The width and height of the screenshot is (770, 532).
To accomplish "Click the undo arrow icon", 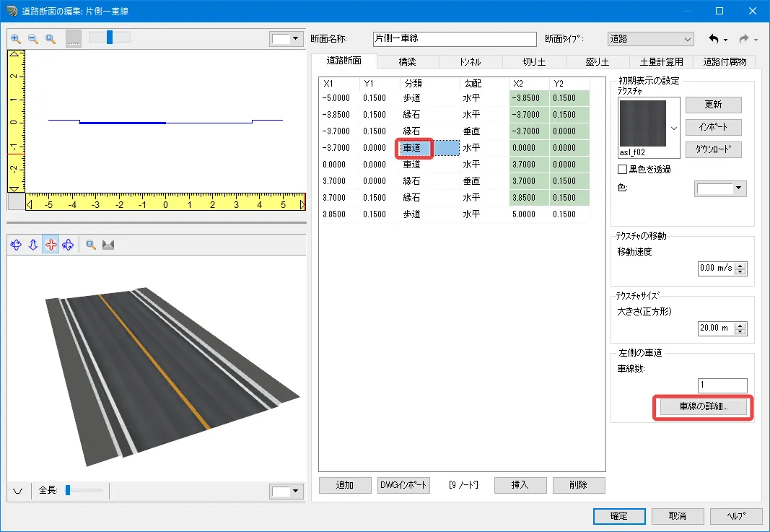I will pos(714,39).
